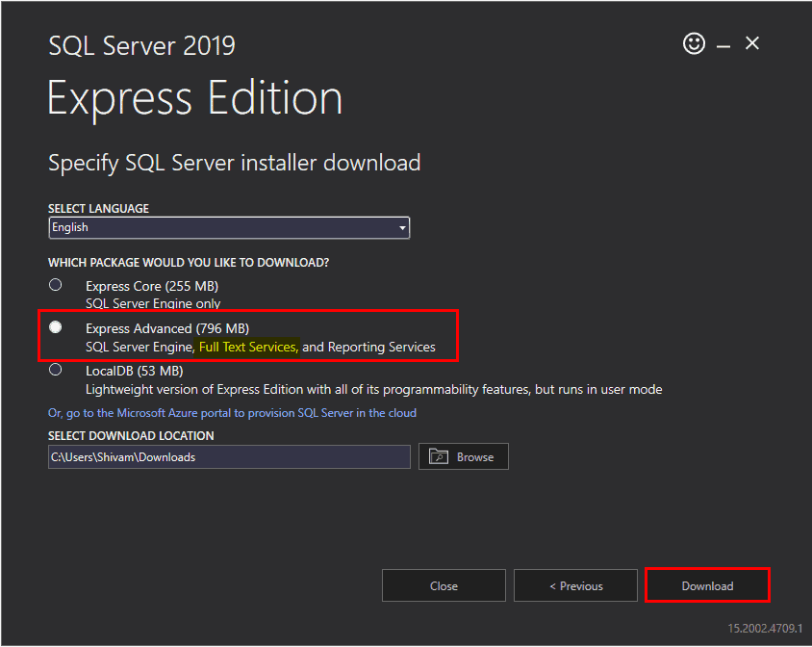Click the folder icon on Browse button

click(x=439, y=456)
